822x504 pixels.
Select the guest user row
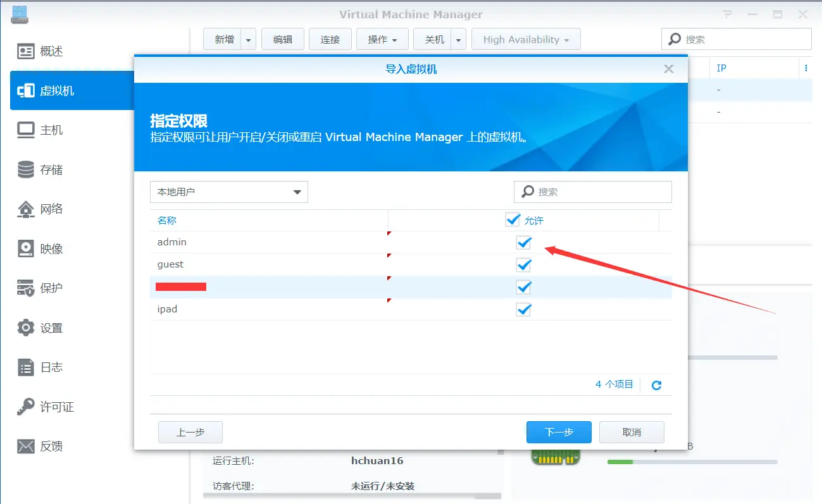click(411, 264)
